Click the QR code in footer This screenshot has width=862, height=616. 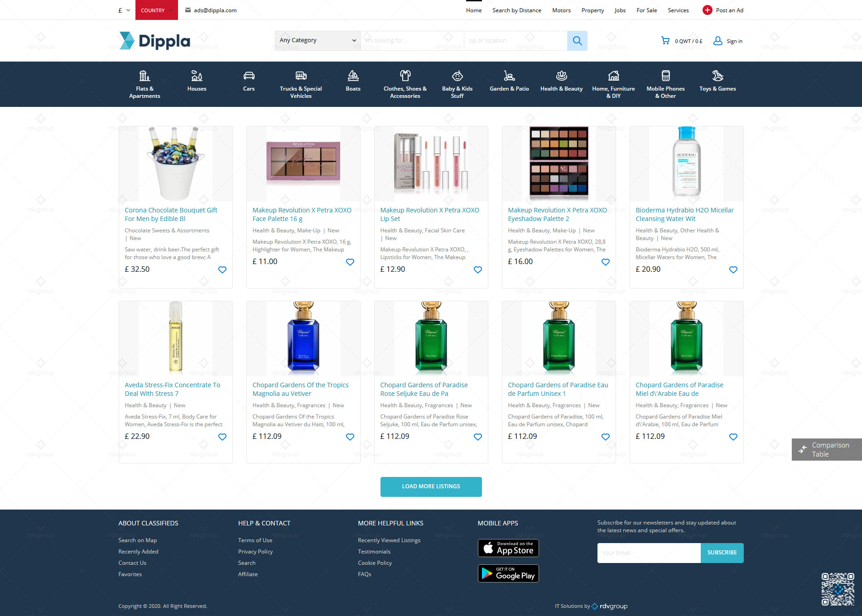(838, 589)
